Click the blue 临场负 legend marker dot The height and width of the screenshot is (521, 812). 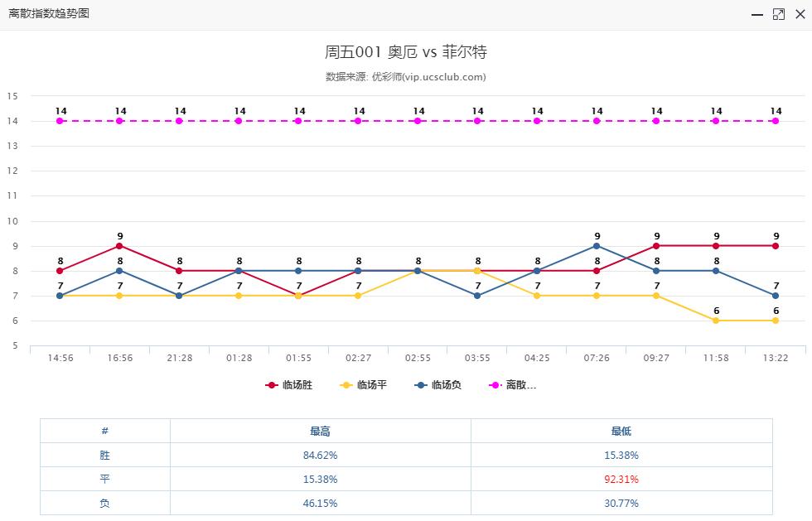[x=419, y=384]
